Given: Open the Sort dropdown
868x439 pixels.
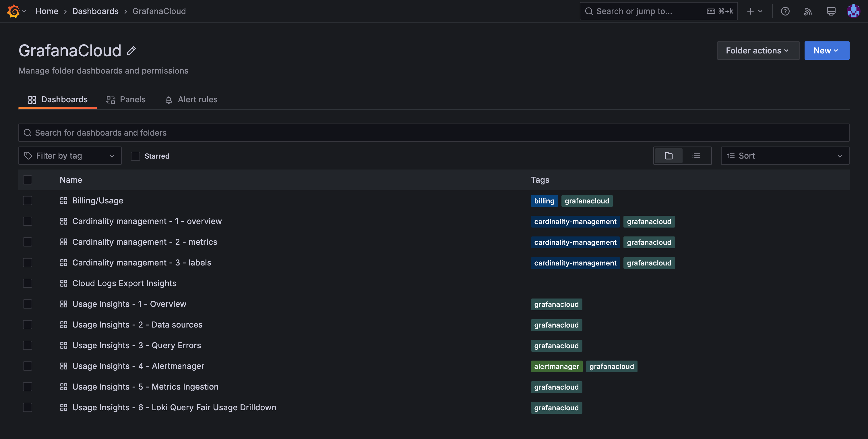Looking at the screenshot, I should [x=785, y=156].
